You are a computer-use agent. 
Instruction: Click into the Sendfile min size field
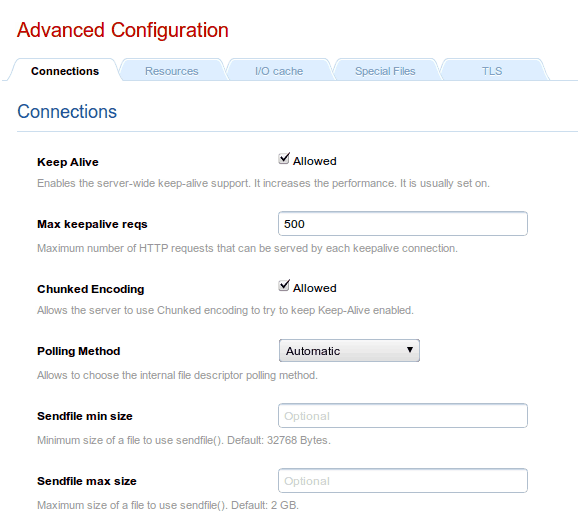click(403, 416)
